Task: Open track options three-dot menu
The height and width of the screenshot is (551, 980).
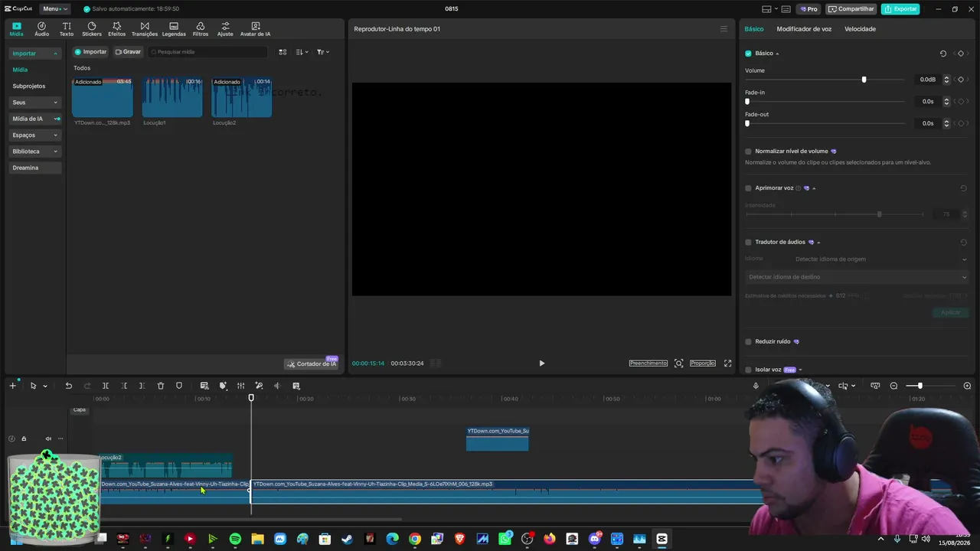Action: coord(60,439)
